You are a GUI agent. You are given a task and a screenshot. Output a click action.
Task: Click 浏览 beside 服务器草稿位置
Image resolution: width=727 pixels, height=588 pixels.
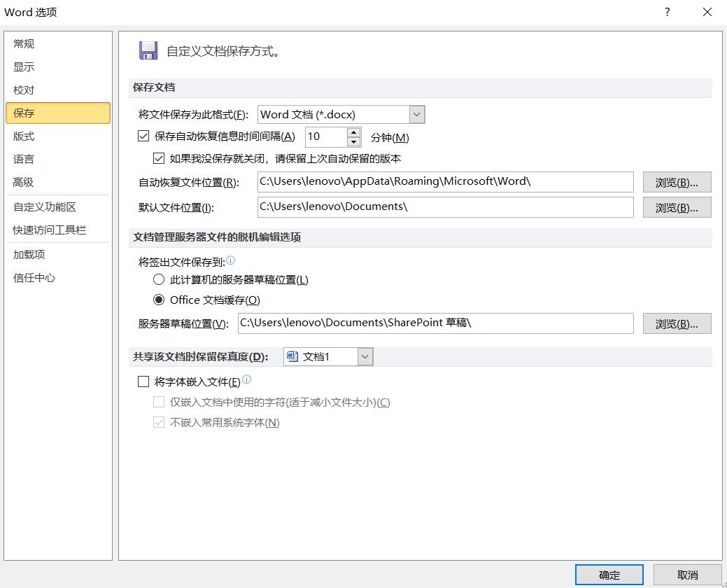(676, 323)
